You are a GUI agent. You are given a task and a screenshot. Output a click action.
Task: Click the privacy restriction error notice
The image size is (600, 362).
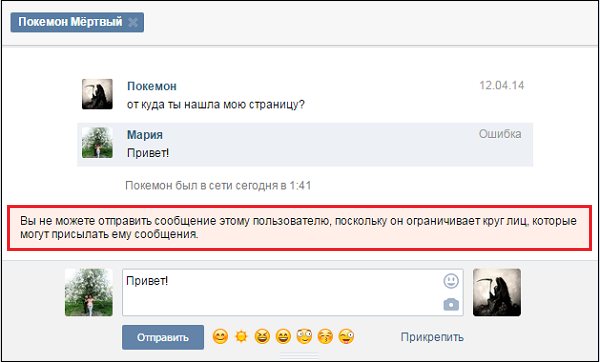pos(300,228)
